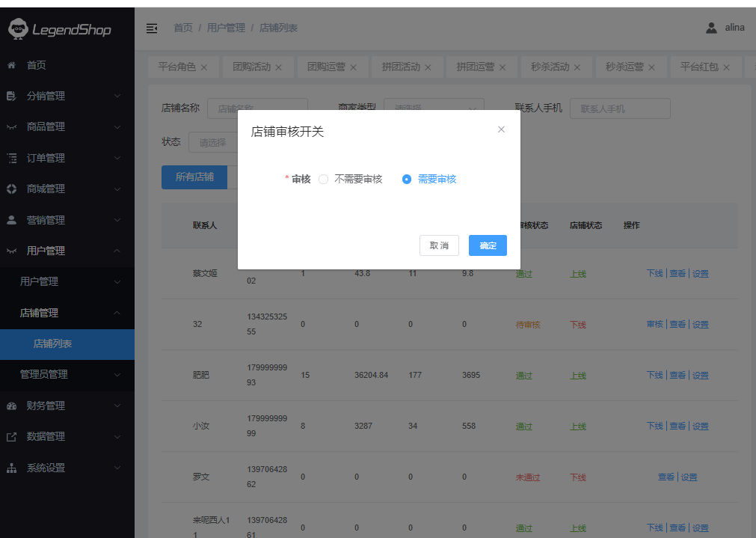Screen dimensions: 756x538
Task: Click the 联系人手机 input field
Action: tap(619, 108)
